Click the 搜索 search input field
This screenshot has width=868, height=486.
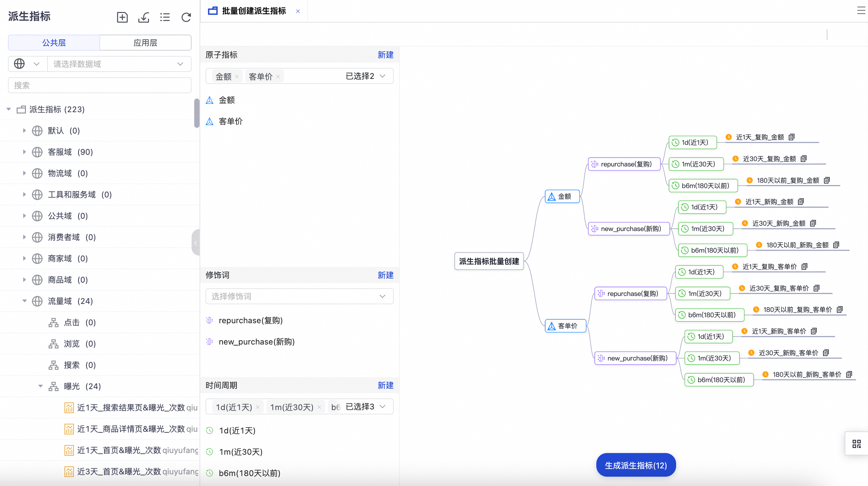99,85
